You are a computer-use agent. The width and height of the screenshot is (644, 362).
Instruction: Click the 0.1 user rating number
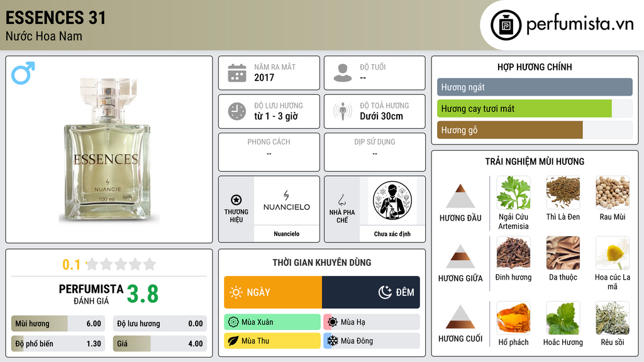coord(72,265)
